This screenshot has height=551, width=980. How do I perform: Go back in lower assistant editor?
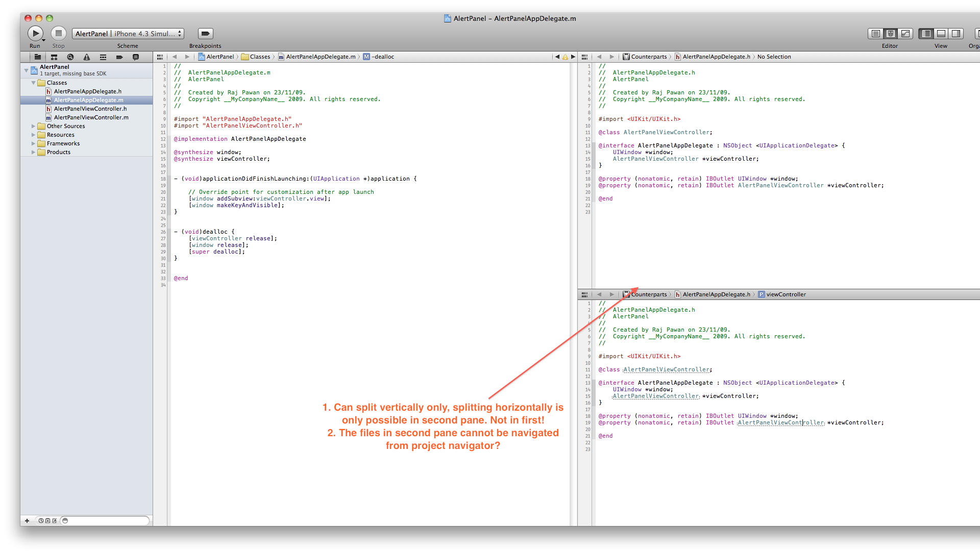[599, 294]
